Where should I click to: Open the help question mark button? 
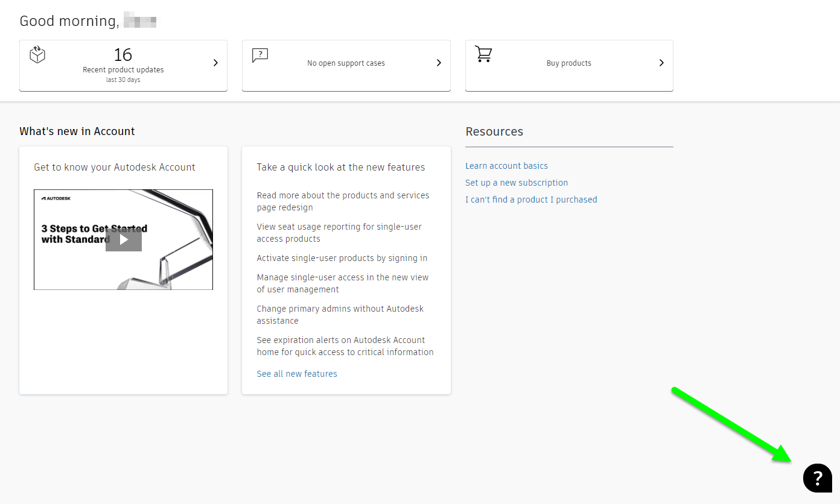coord(818,478)
